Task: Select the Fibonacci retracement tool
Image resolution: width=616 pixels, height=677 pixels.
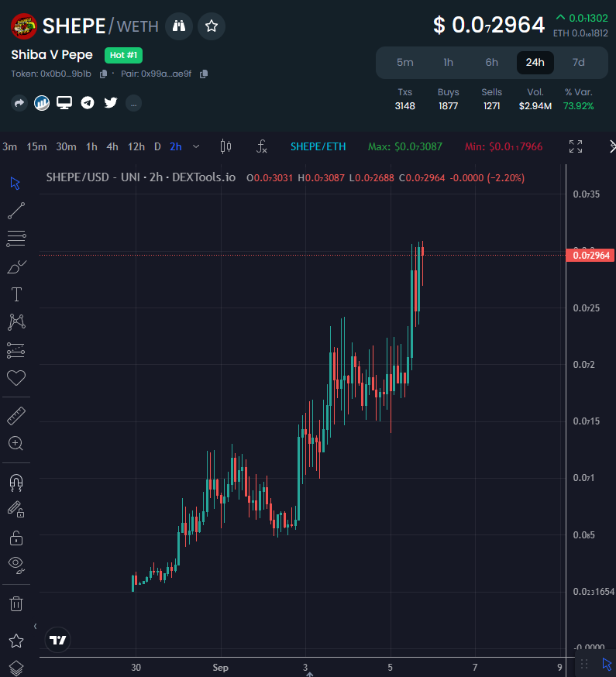Action: pos(16,239)
